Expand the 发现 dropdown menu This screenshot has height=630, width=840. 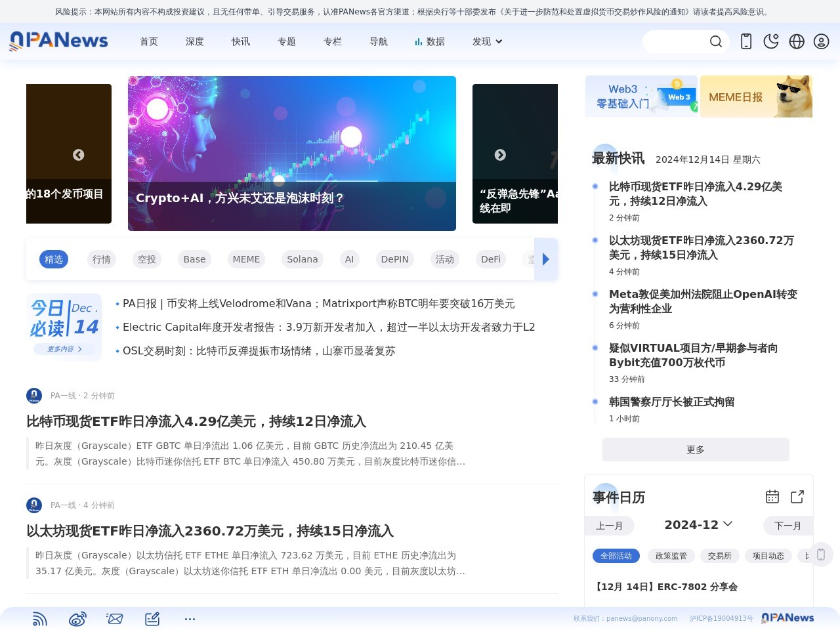point(488,41)
